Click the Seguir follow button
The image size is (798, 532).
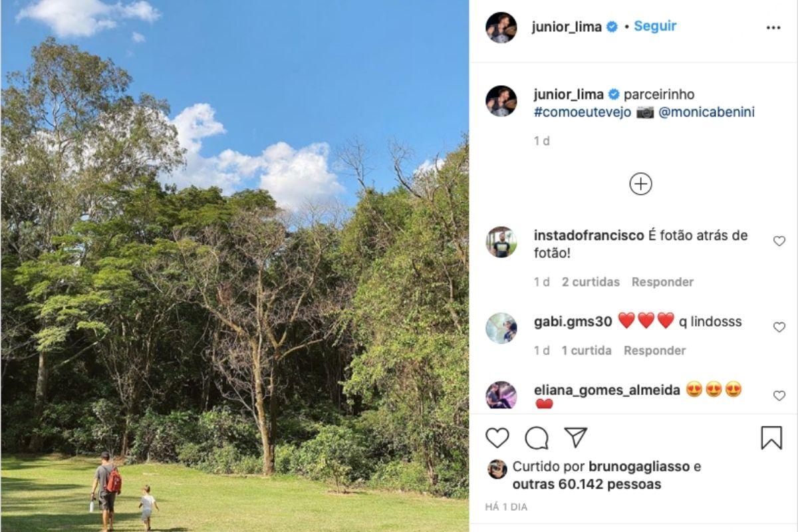point(655,26)
